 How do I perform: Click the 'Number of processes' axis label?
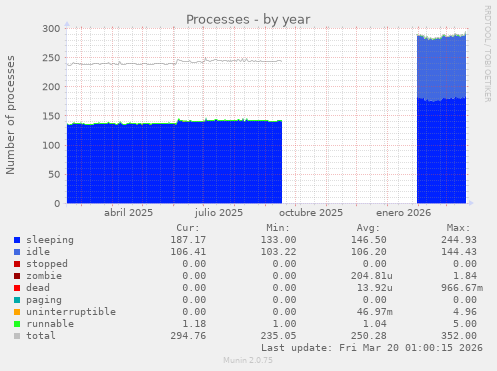pos(10,115)
